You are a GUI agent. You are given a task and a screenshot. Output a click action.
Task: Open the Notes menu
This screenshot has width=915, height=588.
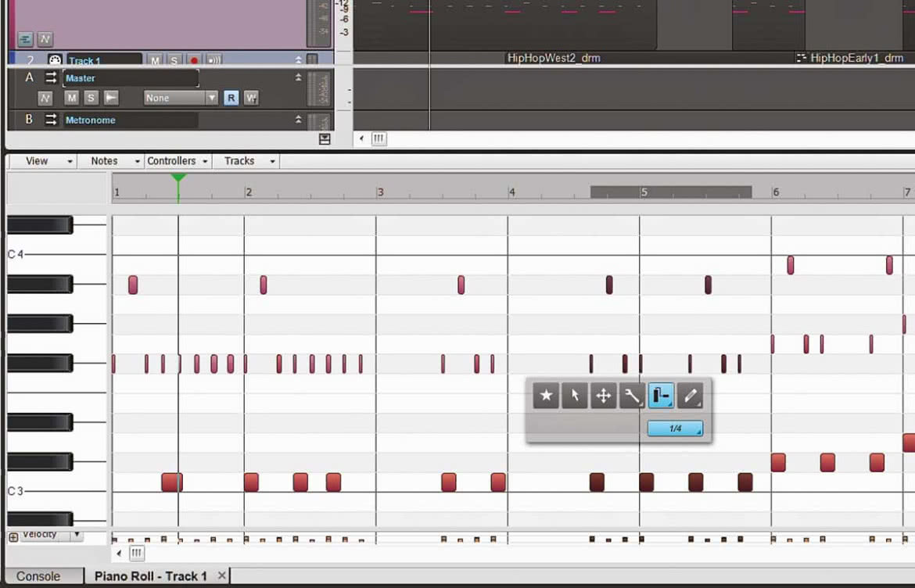click(x=110, y=161)
